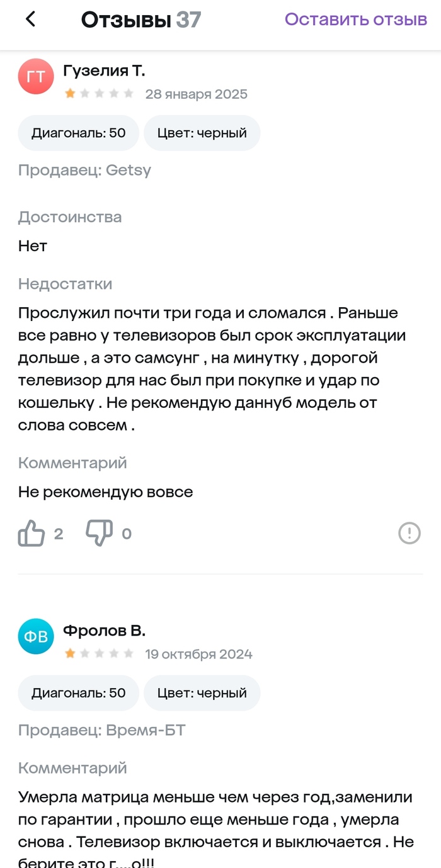Select 'Цвет: черный' chip in Фролов's review

click(202, 693)
